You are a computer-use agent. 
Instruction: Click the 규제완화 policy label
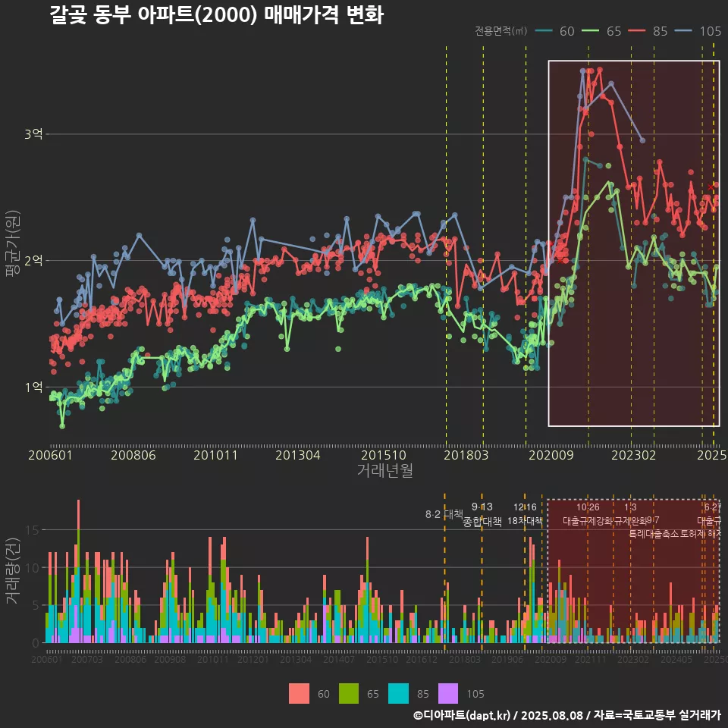(x=630, y=521)
